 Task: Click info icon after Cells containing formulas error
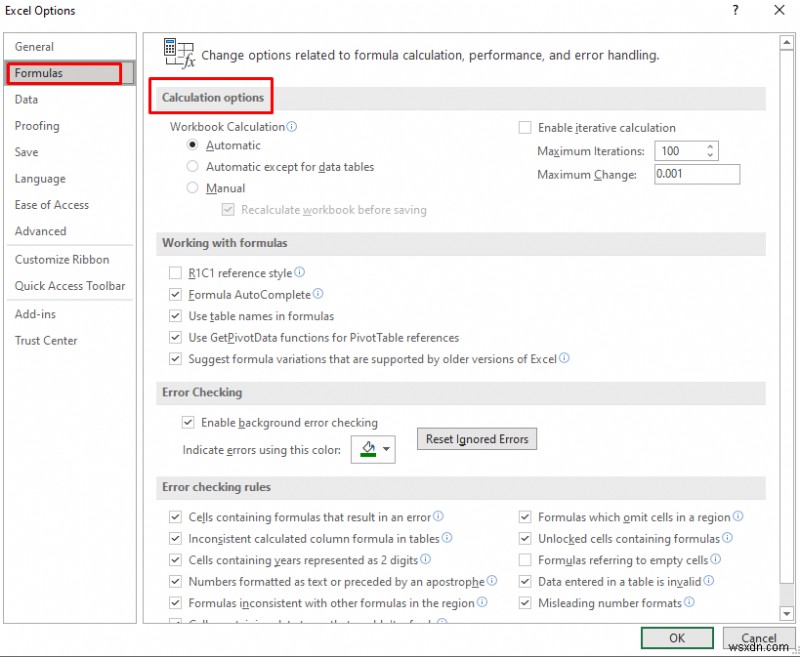point(438,516)
